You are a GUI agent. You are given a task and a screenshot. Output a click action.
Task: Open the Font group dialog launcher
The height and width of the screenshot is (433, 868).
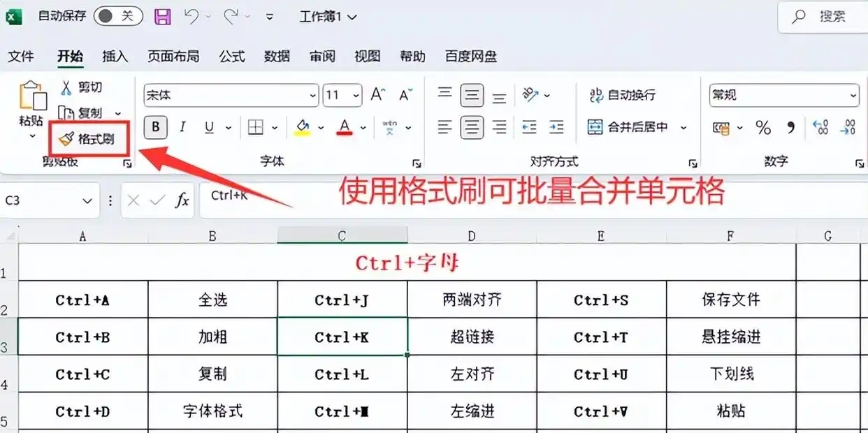417,163
